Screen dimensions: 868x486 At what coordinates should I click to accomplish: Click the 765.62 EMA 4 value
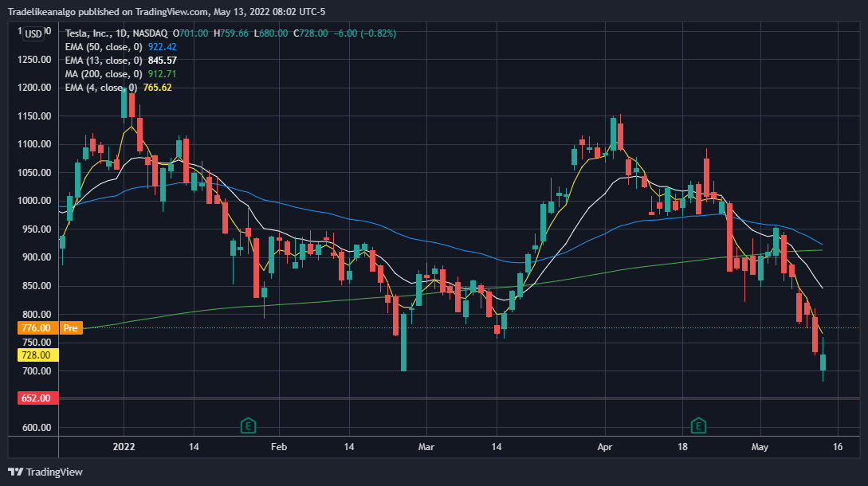point(157,88)
